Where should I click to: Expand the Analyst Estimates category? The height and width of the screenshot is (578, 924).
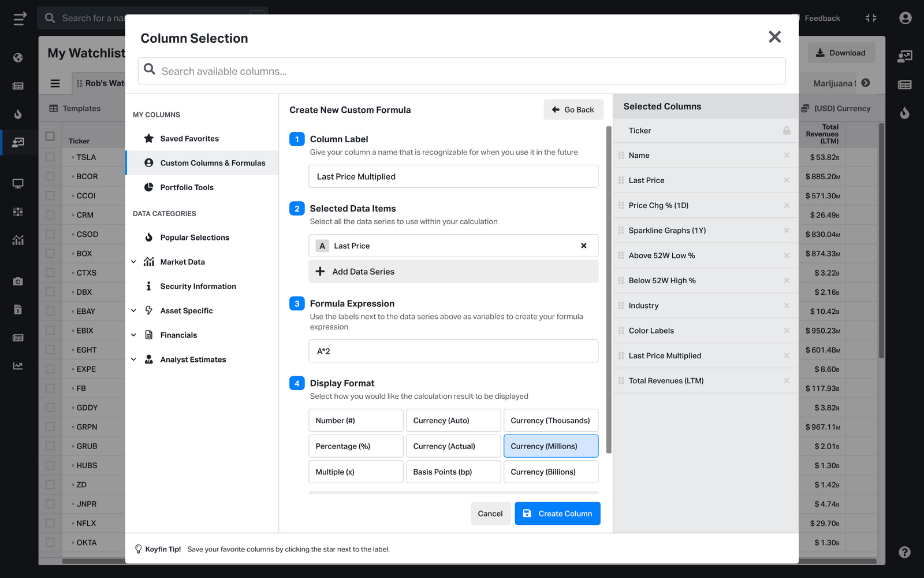pyautogui.click(x=133, y=360)
